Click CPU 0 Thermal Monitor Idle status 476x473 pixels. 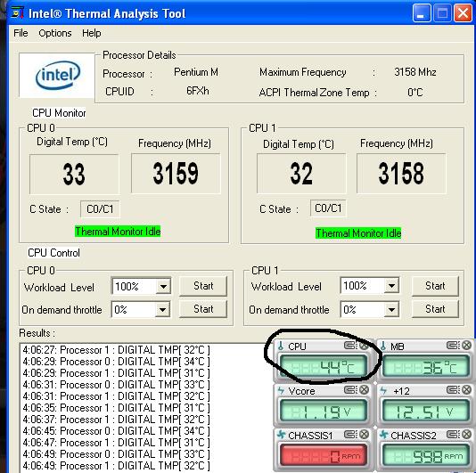point(118,232)
